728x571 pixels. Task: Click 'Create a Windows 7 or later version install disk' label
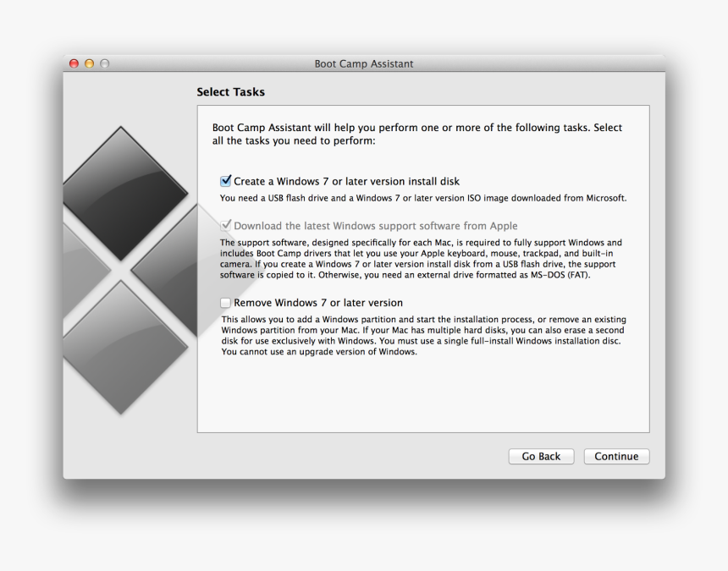pos(347,181)
